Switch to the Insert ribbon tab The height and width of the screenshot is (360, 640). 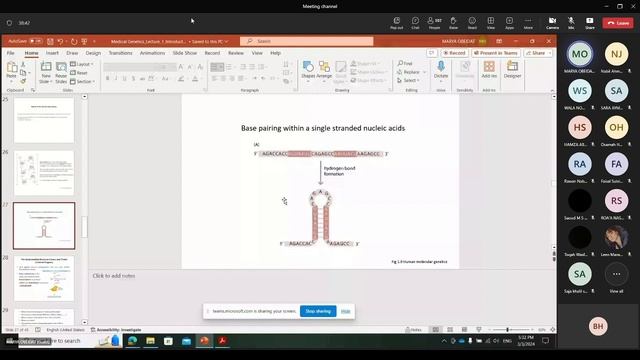click(x=52, y=53)
